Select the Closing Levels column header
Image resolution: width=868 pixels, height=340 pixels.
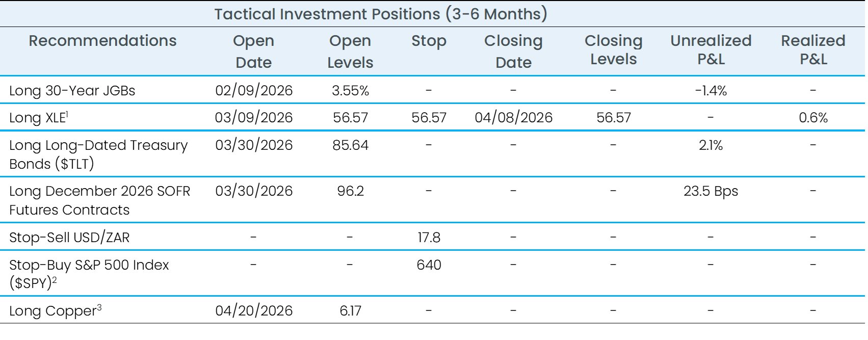click(613, 49)
